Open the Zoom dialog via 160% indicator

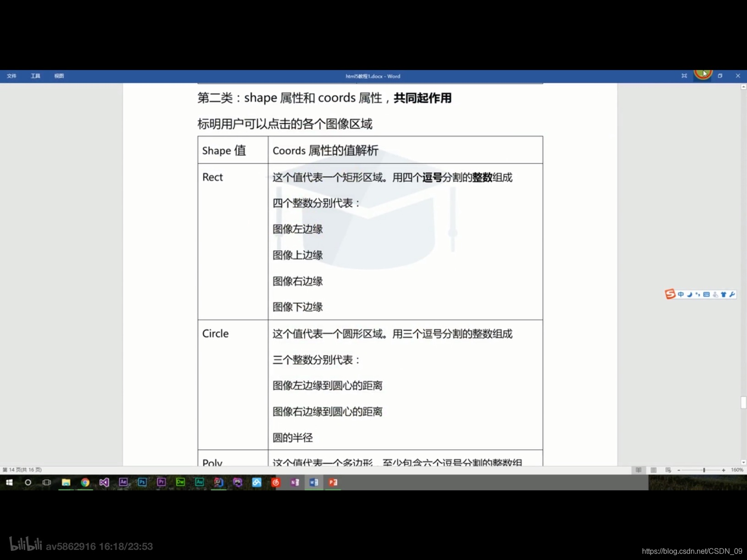737,470
